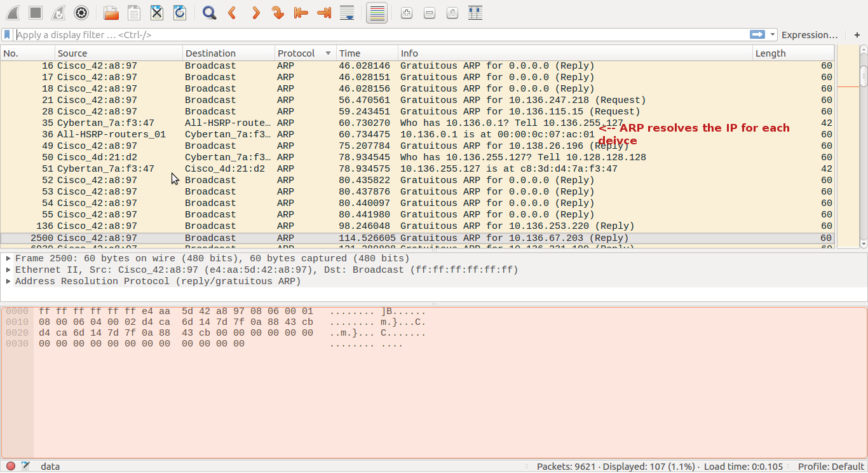The height and width of the screenshot is (473, 868).
Task: Open the capture options gear icon
Action: click(81, 13)
